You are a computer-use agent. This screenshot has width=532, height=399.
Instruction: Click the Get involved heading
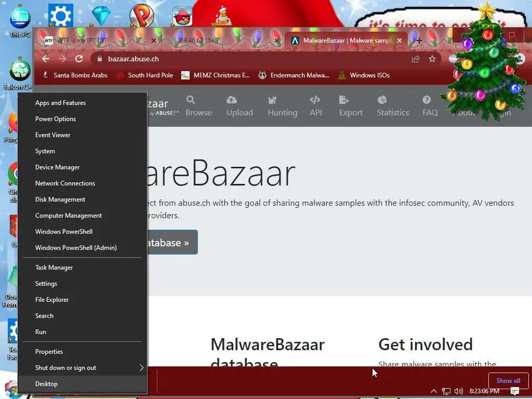425,344
